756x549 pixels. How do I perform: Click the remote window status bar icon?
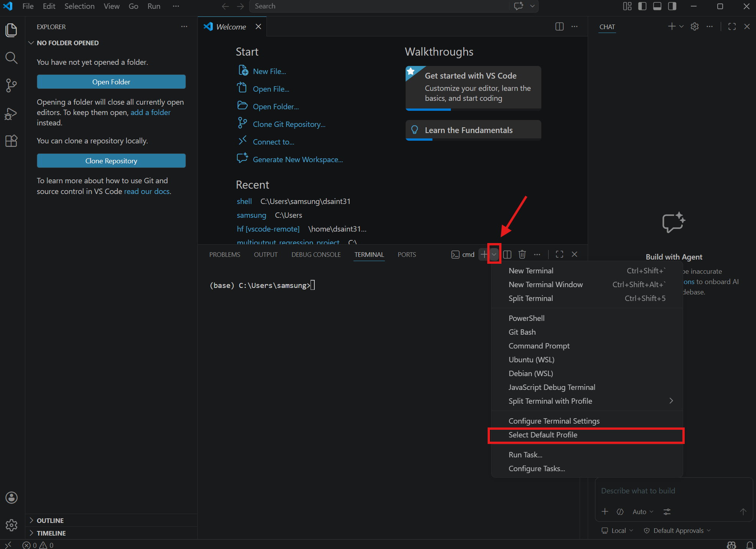pos(8,545)
